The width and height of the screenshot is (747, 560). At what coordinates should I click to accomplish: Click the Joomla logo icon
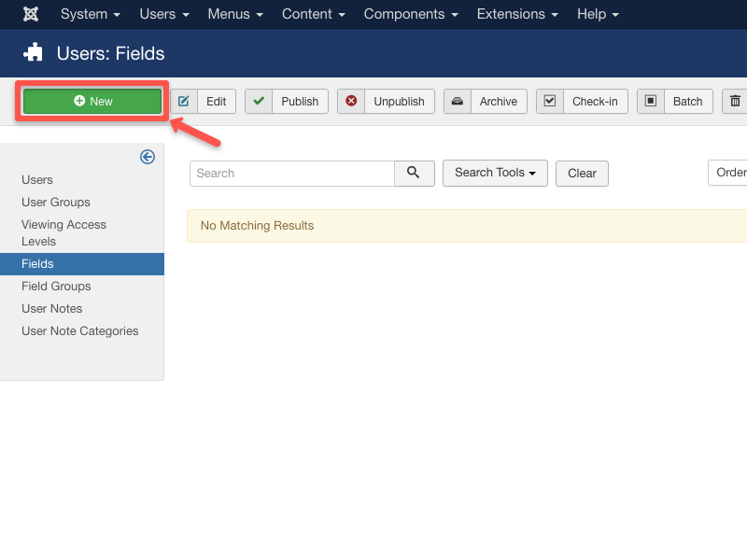tap(31, 14)
